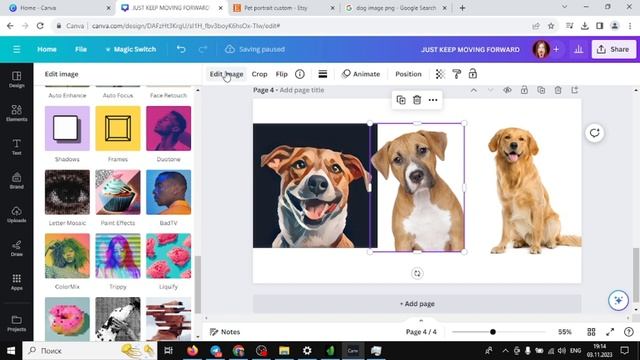Open the Uploads sidebar panel
Screen dimensions: 640x360
click(17, 214)
